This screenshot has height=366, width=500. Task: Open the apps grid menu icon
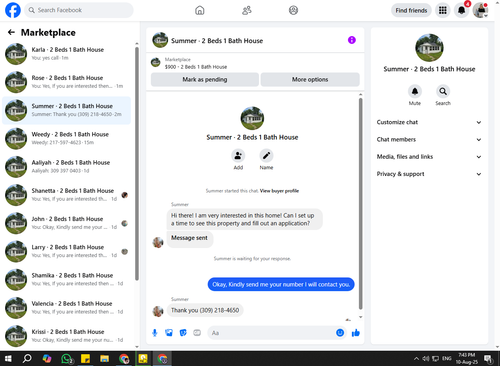click(443, 10)
